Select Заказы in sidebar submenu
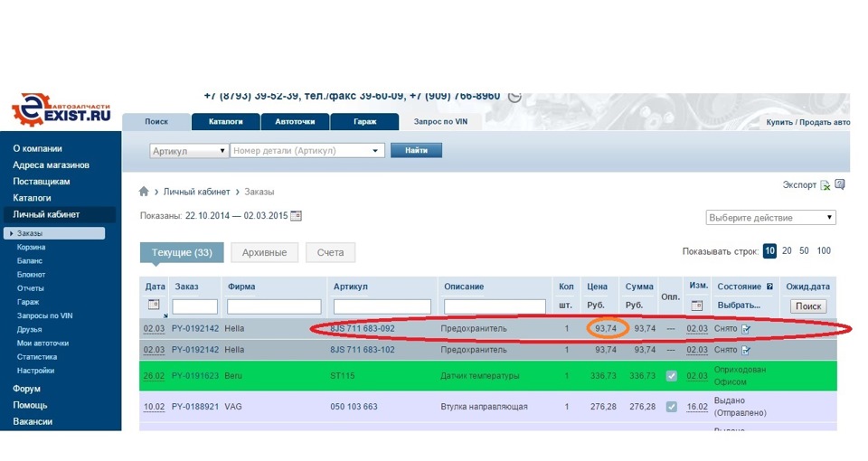This screenshot has height=461, width=868. point(54,233)
